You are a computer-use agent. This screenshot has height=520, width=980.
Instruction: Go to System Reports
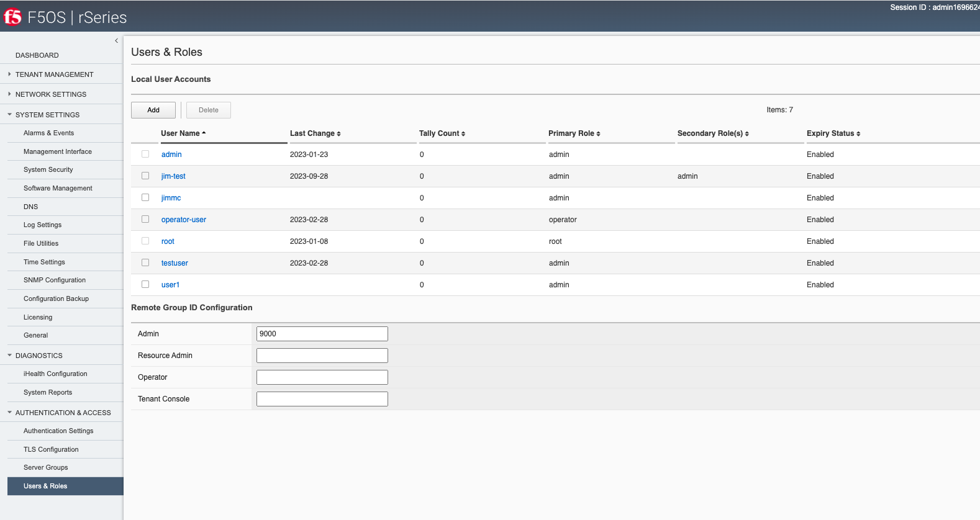point(48,392)
